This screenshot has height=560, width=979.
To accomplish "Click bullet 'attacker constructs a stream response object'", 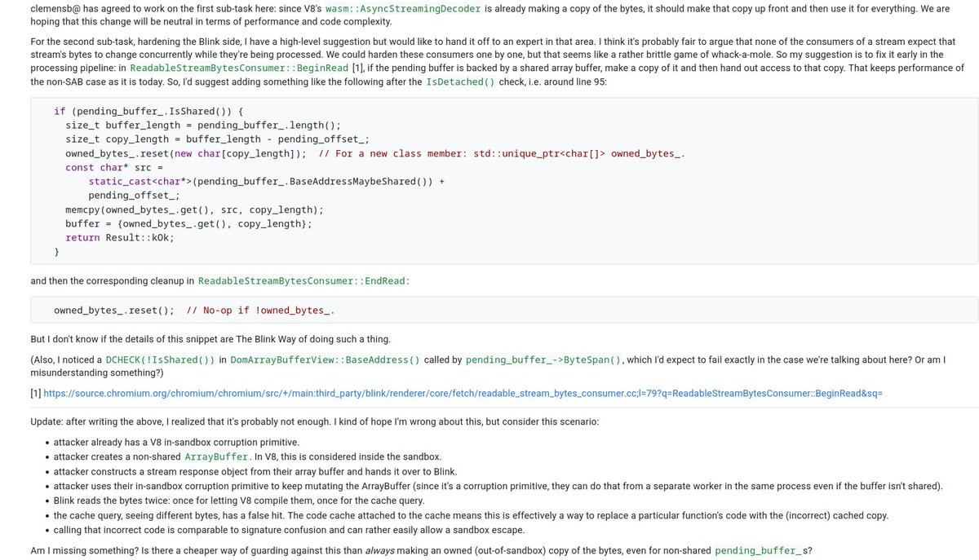I will [x=255, y=471].
